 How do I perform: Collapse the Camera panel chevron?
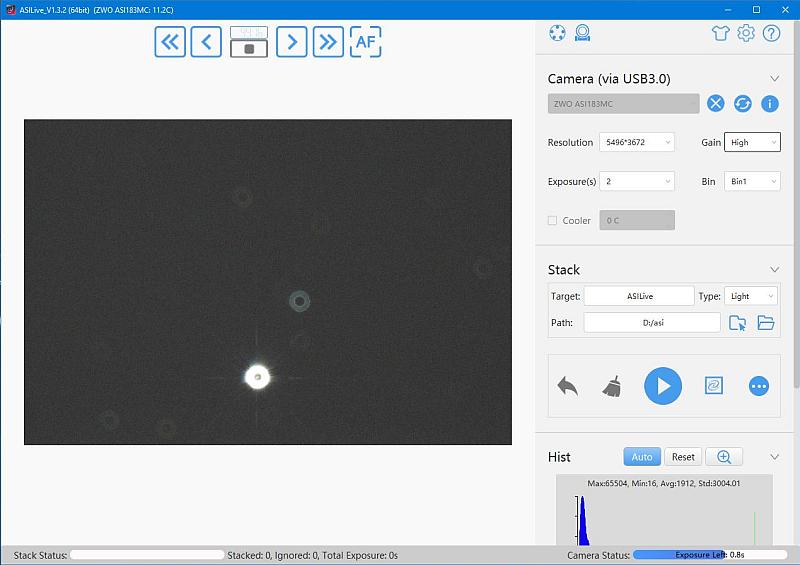774,79
